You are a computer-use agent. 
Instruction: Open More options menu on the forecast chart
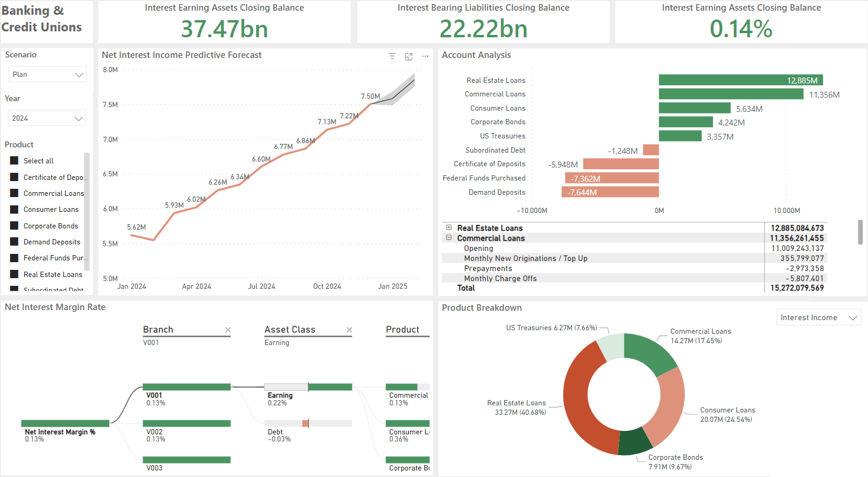[x=425, y=56]
